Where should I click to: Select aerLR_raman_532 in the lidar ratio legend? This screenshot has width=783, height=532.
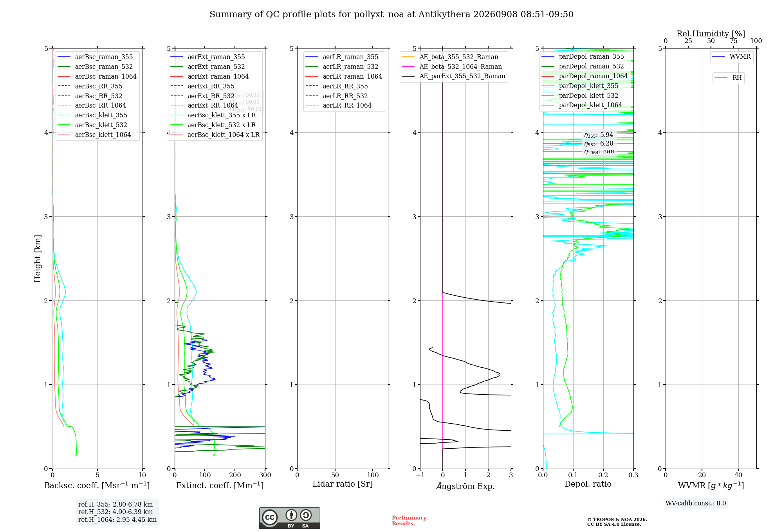tap(342, 67)
